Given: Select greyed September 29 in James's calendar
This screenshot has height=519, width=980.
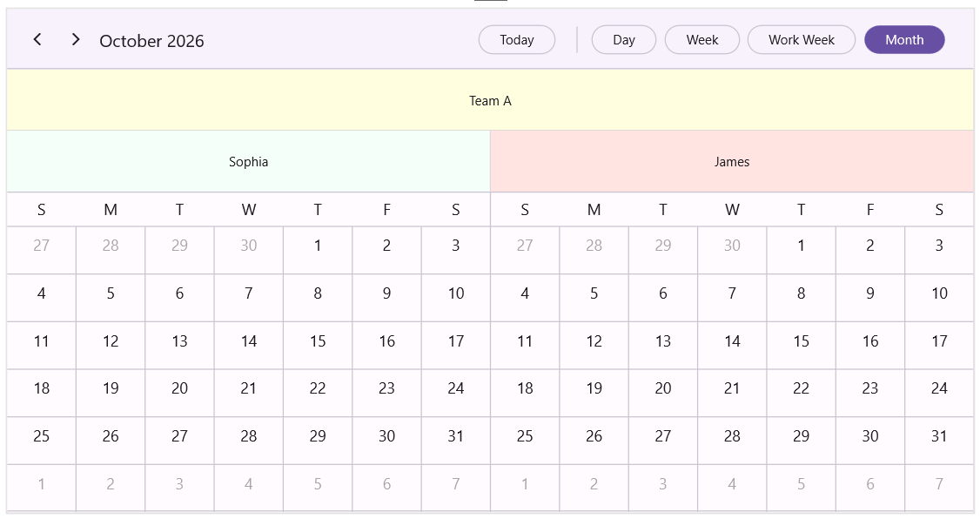Looking at the screenshot, I should point(663,250).
